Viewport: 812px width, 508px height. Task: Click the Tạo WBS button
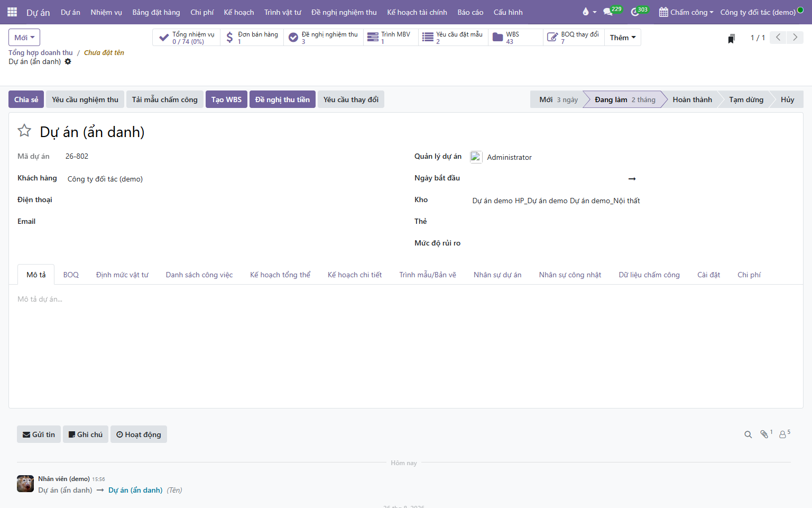click(226, 99)
